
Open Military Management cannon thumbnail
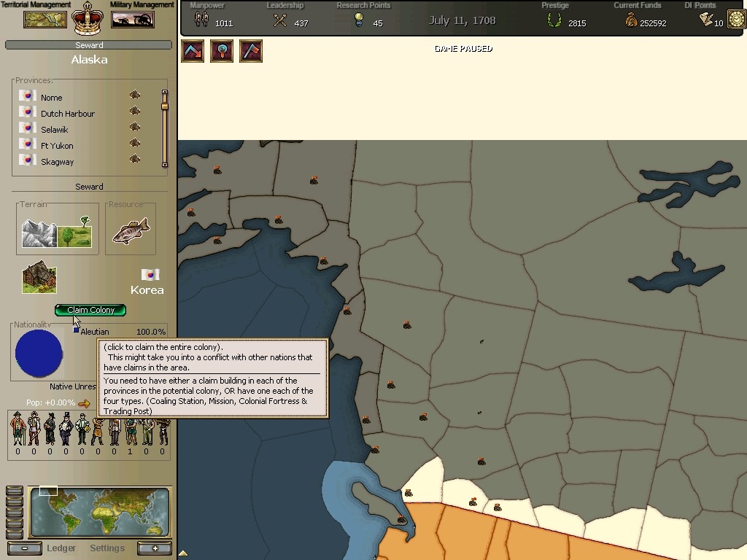[x=133, y=20]
